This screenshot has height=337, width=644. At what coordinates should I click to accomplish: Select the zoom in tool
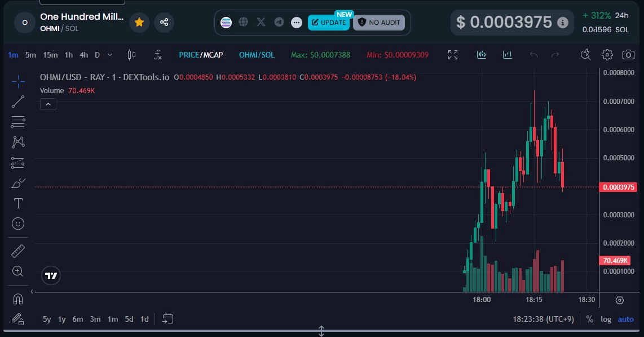point(18,272)
